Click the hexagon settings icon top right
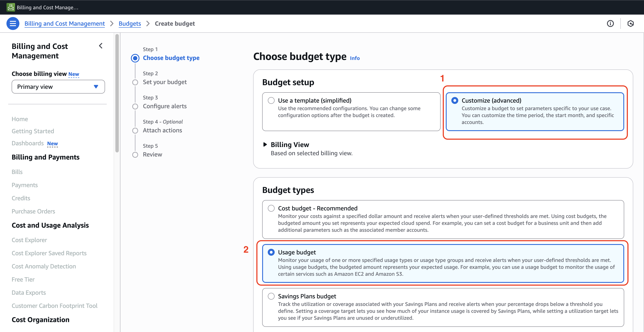Viewport: 644px width, 332px height. (630, 23)
